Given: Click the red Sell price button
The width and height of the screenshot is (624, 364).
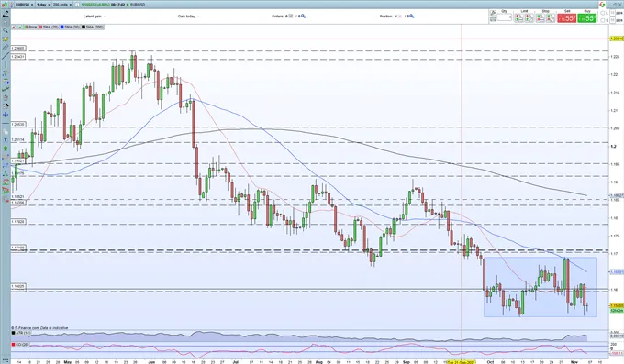Looking at the screenshot, I should point(567,18).
